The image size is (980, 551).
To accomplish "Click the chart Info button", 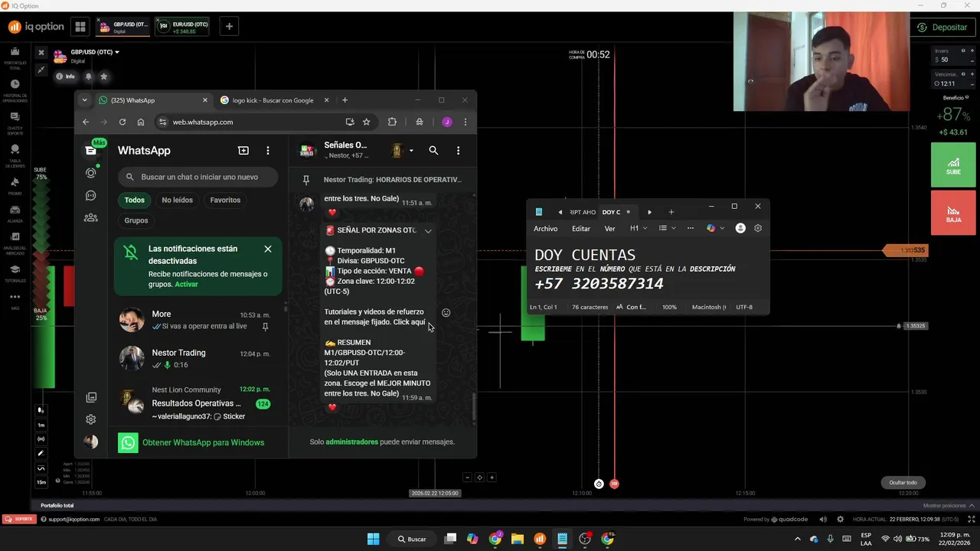I will click(x=66, y=77).
